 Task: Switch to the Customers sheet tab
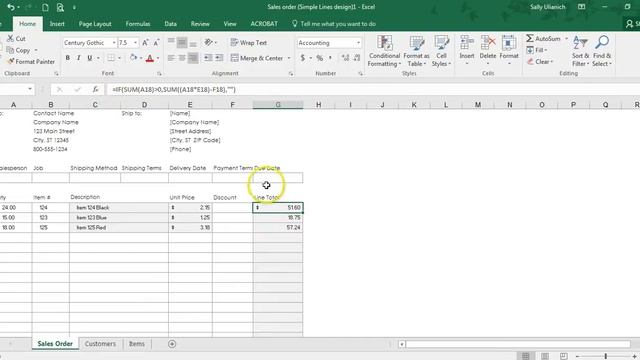(x=100, y=344)
